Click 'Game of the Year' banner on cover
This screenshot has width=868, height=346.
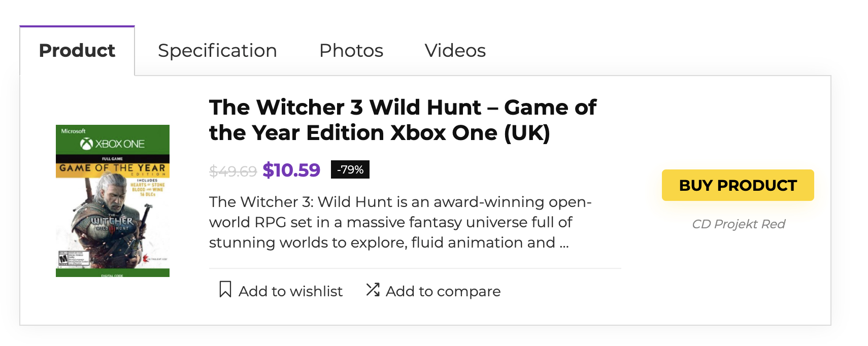coord(112,168)
